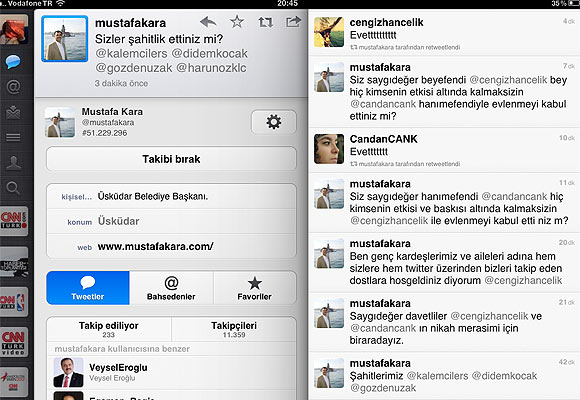Open the profile sidebar icon

point(13,162)
